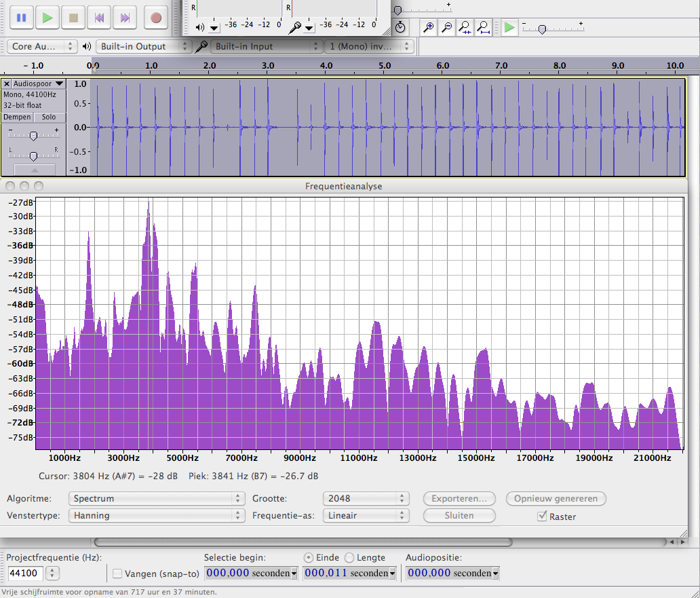Click the Fit Selection zoom icon
The width and height of the screenshot is (700, 598).
[465, 28]
